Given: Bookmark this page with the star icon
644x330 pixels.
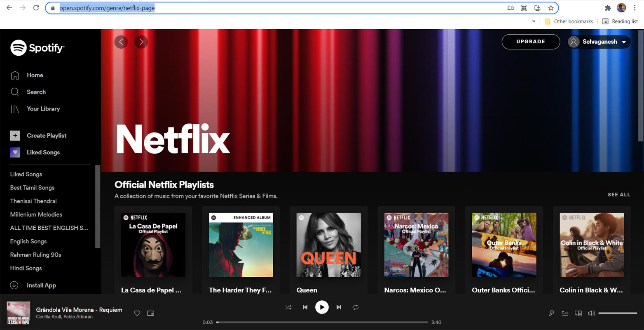Looking at the screenshot, I should coord(551,8).
